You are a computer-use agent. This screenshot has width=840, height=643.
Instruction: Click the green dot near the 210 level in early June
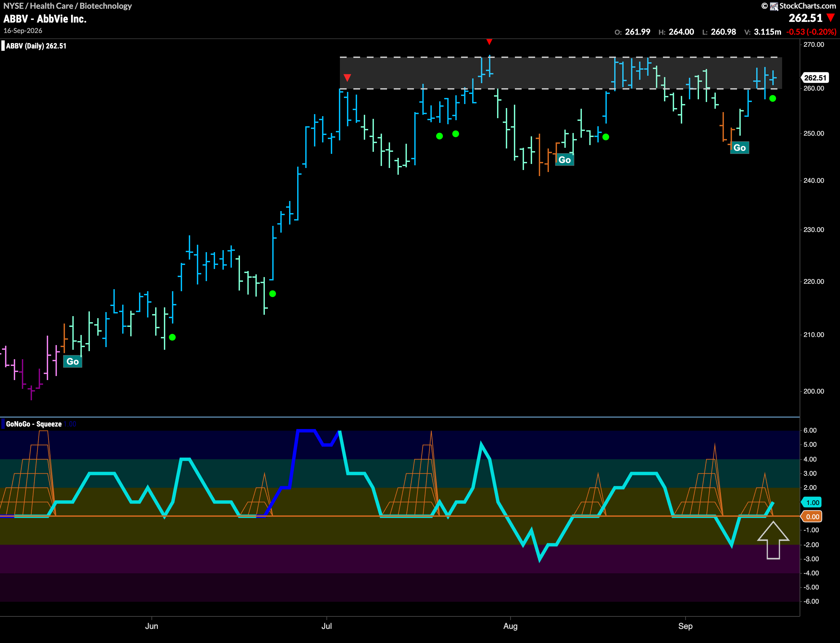[x=173, y=337]
